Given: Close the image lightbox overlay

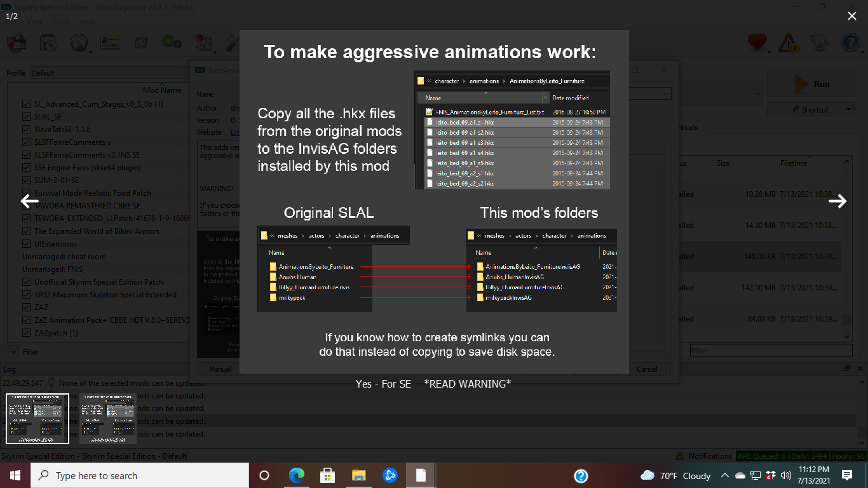Looking at the screenshot, I should click(852, 16).
